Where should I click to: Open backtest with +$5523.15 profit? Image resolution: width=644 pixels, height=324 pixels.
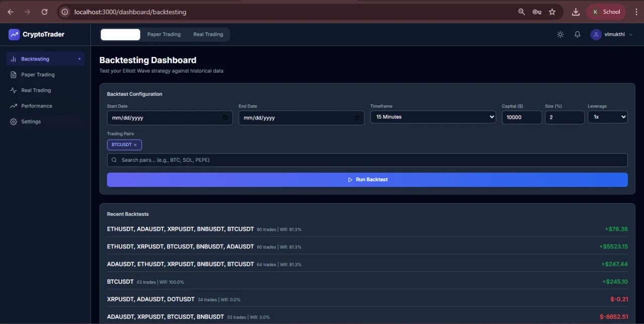point(367,247)
